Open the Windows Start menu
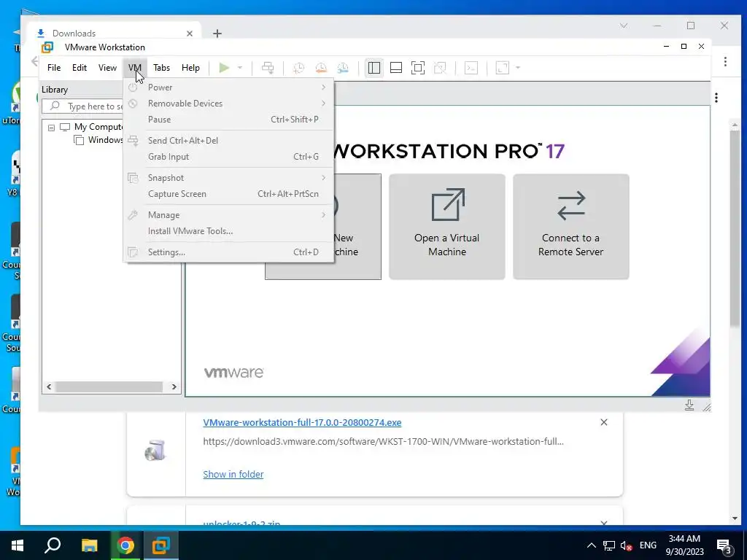This screenshot has width=747, height=560. tap(18, 545)
